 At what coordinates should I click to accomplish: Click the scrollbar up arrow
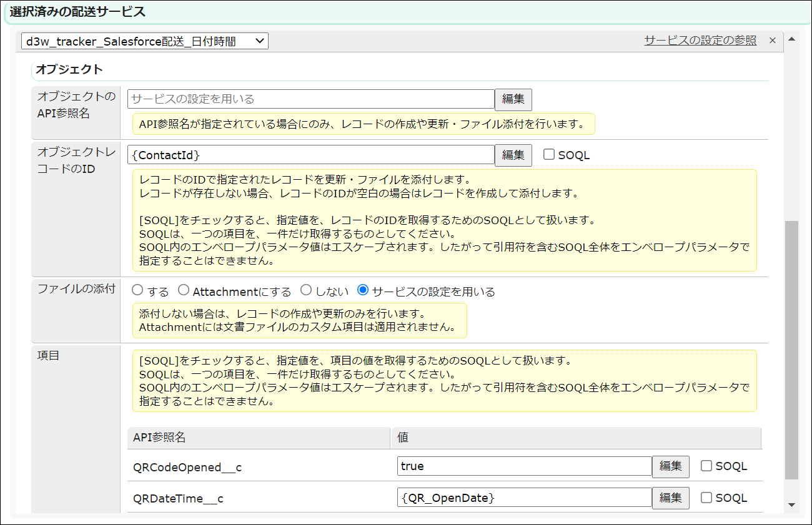click(791, 40)
